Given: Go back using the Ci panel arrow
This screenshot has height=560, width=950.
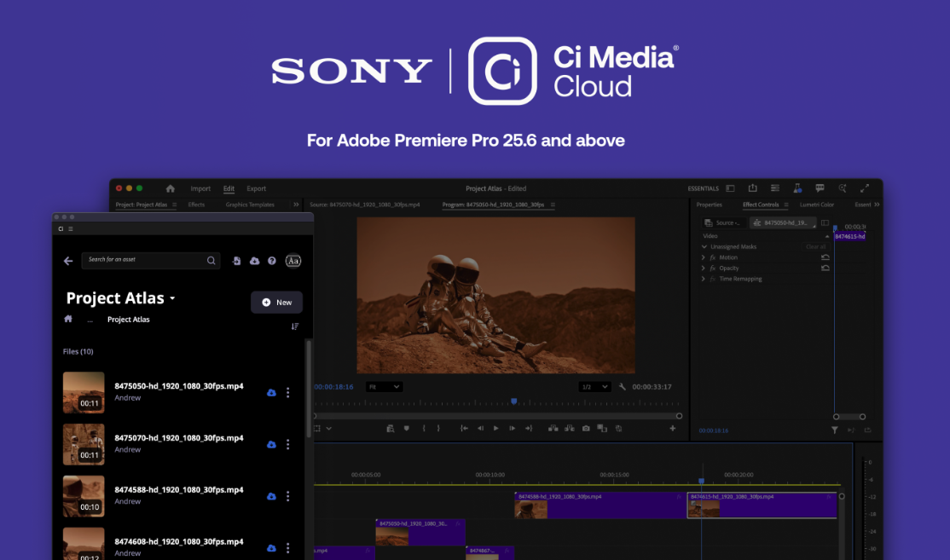Looking at the screenshot, I should click(x=68, y=261).
